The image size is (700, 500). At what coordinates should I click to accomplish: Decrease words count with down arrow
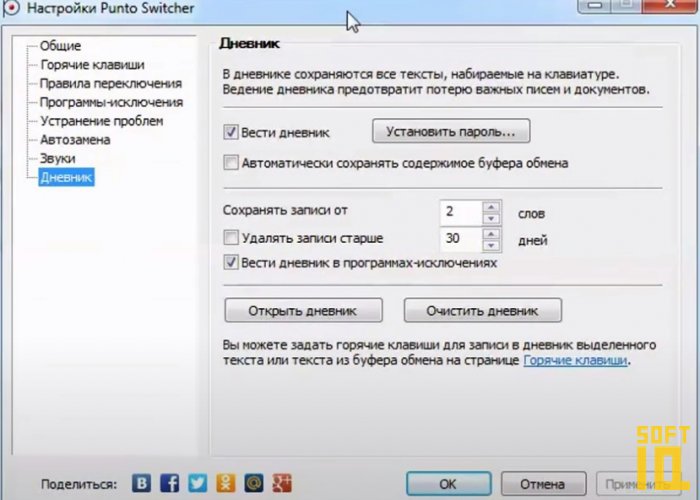click(x=491, y=218)
